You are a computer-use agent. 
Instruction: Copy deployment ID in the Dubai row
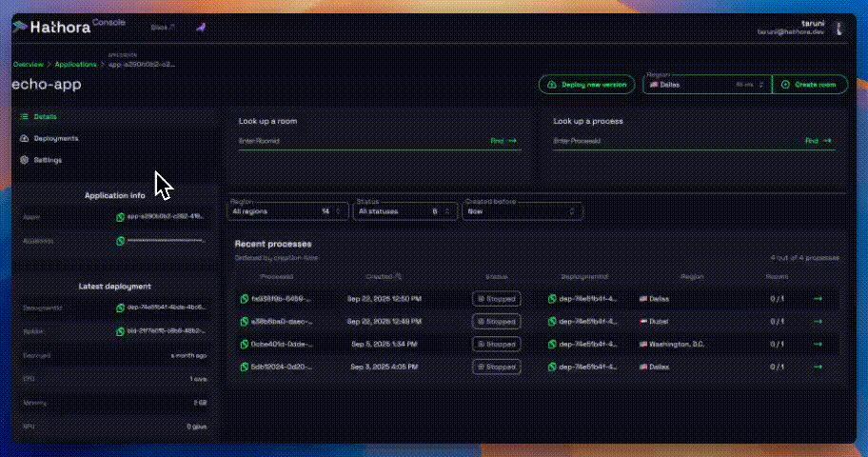[552, 322]
